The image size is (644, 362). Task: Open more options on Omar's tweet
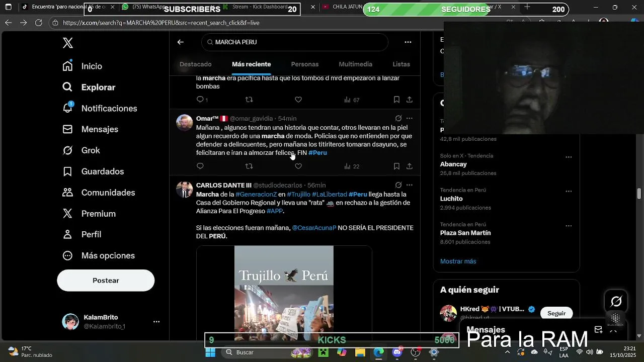point(410,119)
